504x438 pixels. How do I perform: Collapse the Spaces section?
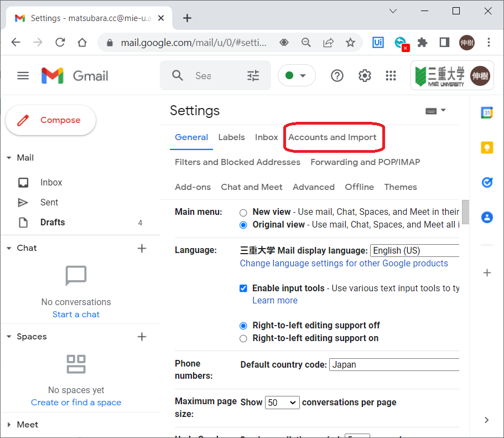click(x=9, y=337)
